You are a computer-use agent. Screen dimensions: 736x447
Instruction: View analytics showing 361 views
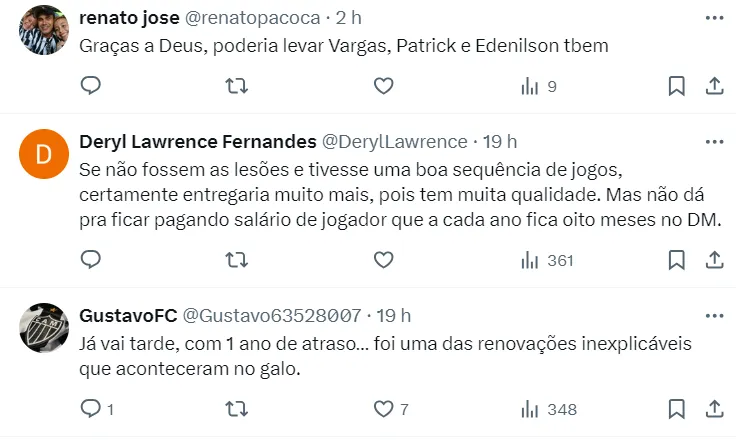547,261
